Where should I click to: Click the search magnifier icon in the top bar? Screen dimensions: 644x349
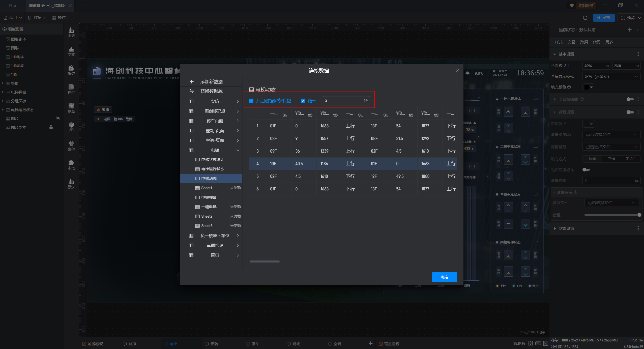585,18
